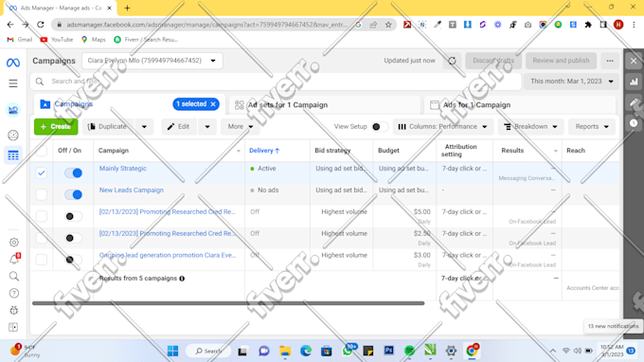
Task: Turn on the $5.00 budget campaign switch
Action: [74, 216]
